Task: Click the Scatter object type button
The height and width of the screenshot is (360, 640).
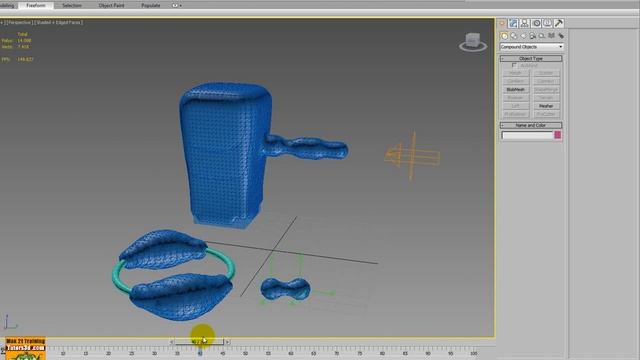Action: coord(546,73)
